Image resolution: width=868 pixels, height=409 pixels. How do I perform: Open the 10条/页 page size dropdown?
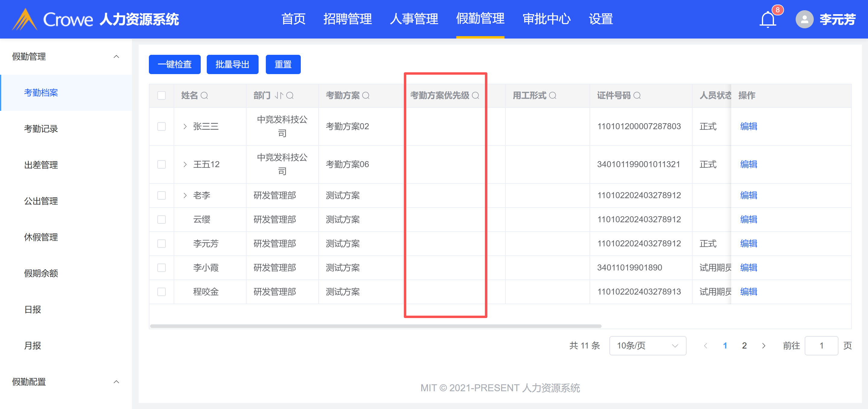(x=647, y=346)
